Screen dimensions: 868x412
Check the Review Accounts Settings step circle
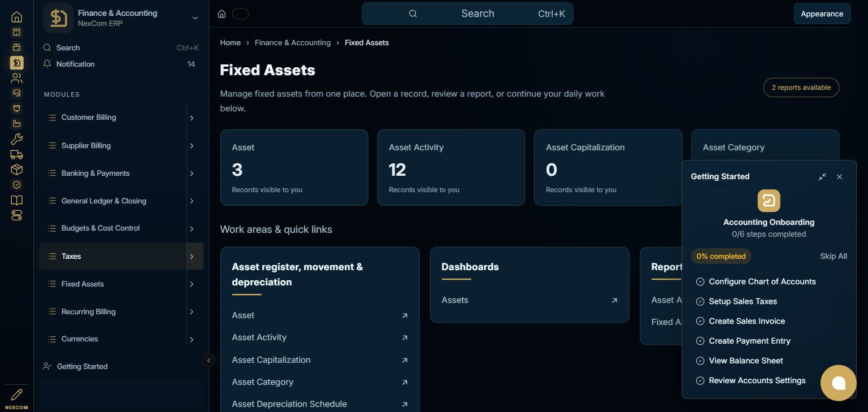pos(700,380)
